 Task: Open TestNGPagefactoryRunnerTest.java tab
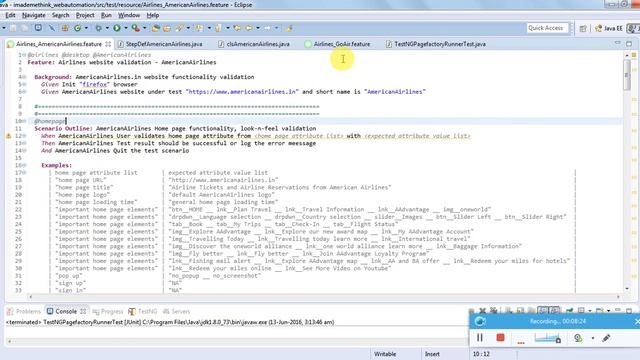coord(436,44)
